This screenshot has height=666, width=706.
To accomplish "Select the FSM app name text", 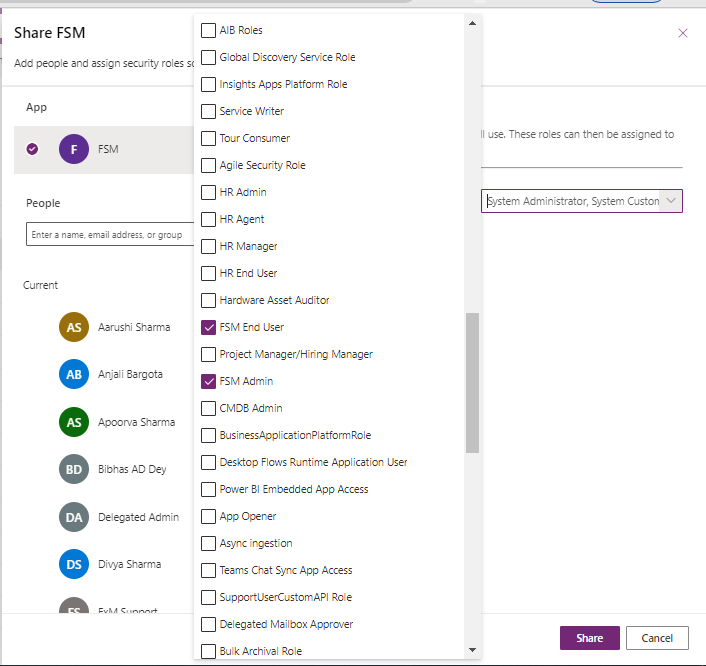I will pos(108,149).
